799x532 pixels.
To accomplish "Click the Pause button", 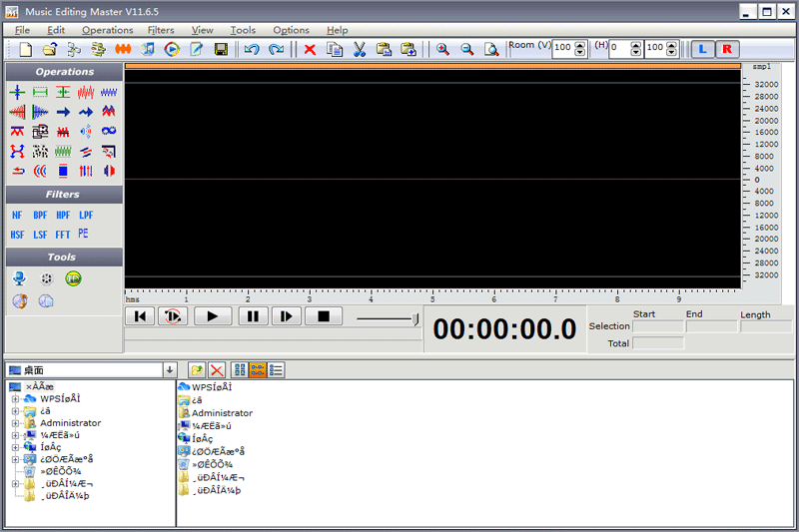I will click(x=254, y=316).
